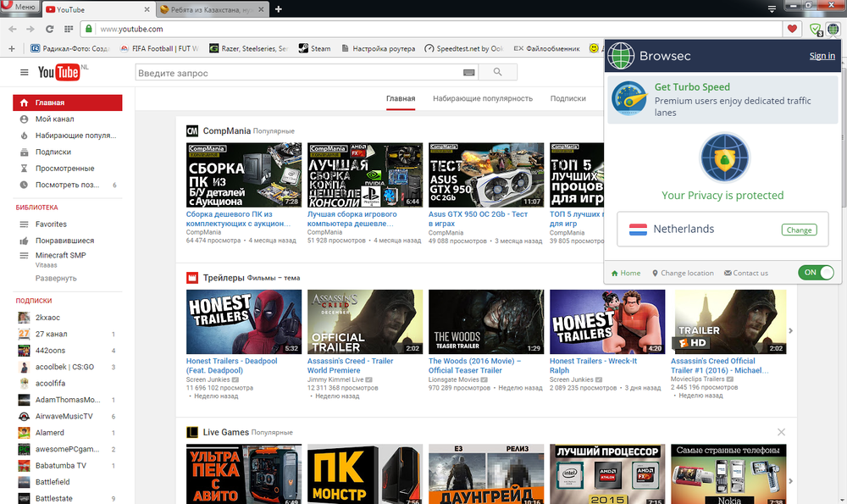Switch to the Ребята из Казахстана tab

click(x=211, y=9)
